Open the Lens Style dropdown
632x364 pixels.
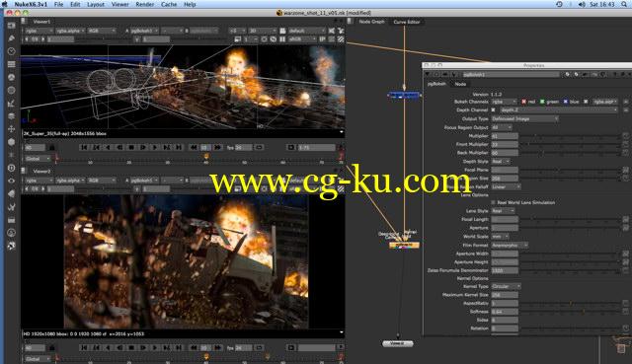point(503,210)
